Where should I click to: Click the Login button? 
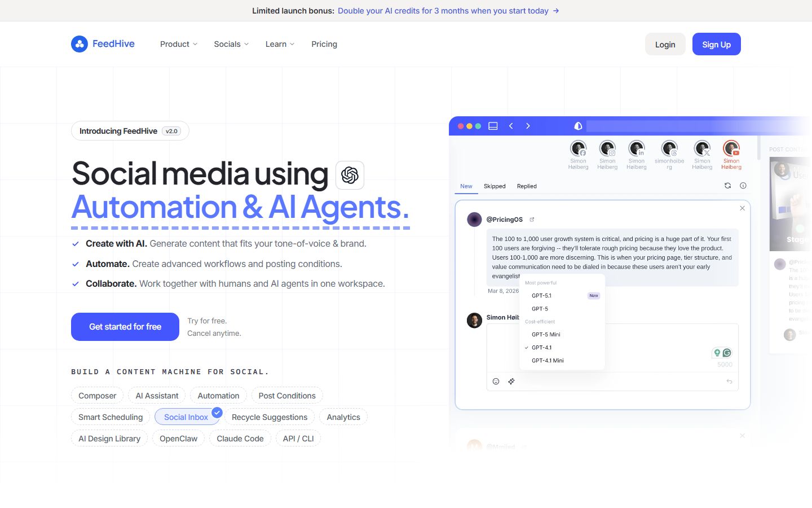[665, 44]
